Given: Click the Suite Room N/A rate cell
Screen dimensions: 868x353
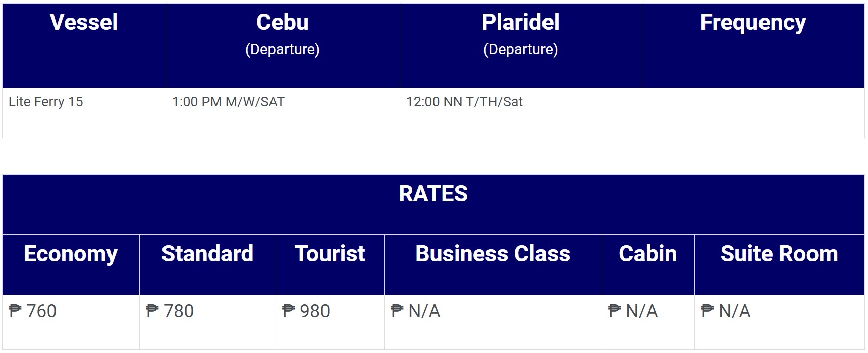Looking at the screenshot, I should point(780,322).
